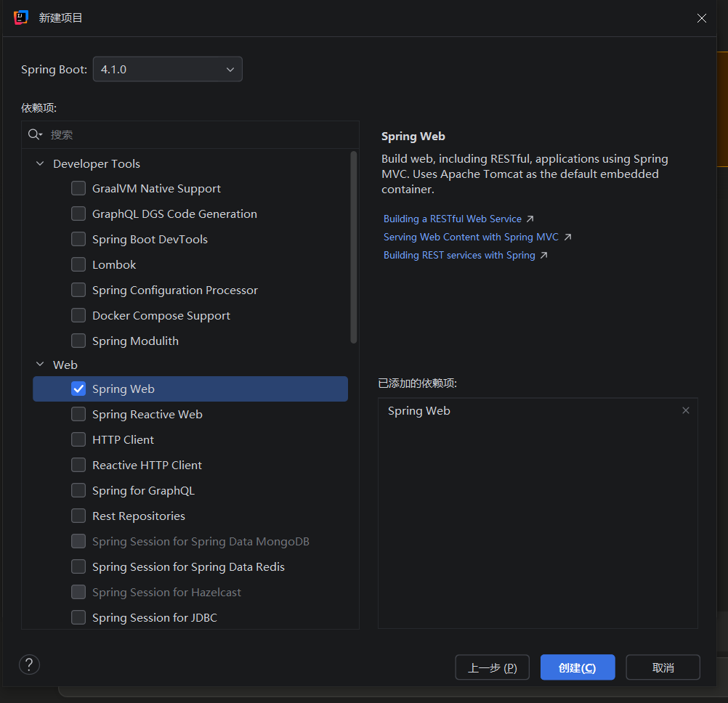Select the Spring Web entry in added dependencies

(x=418, y=410)
